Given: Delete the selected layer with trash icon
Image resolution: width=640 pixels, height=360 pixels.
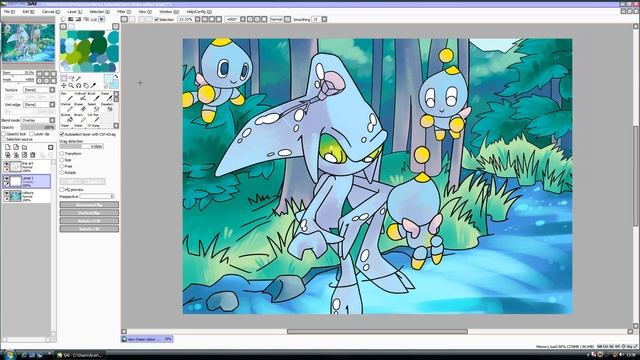Looking at the screenshot, I should (x=33, y=155).
